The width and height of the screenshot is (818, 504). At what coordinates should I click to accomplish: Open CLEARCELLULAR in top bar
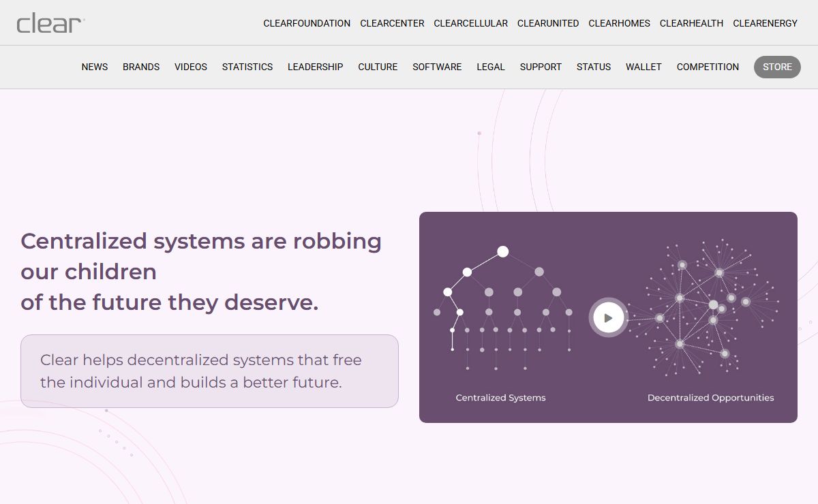tap(470, 23)
